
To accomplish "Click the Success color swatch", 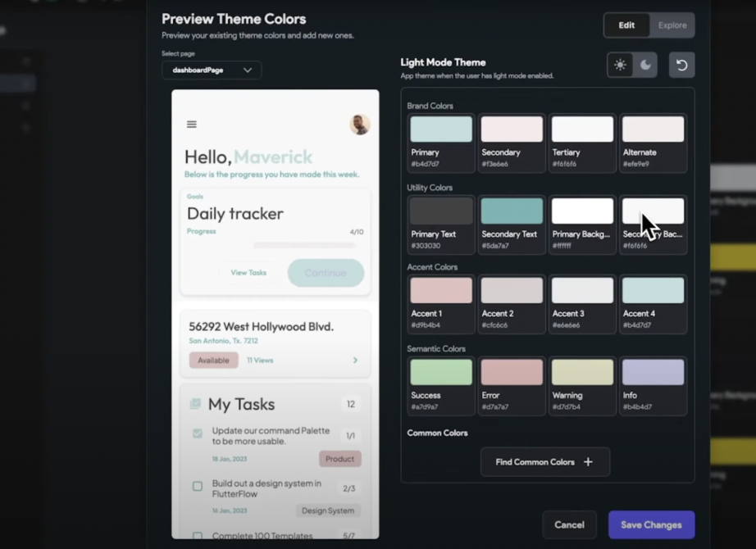I will [x=440, y=371].
